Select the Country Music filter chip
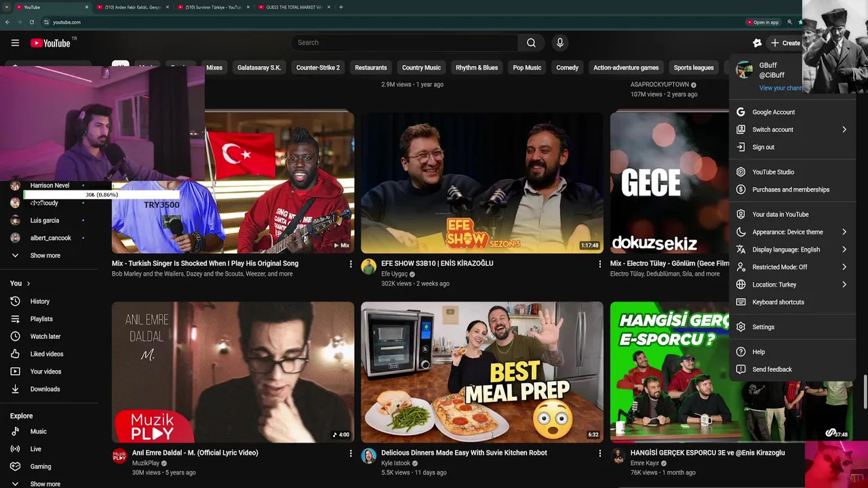The width and height of the screenshot is (868, 488). (x=421, y=68)
